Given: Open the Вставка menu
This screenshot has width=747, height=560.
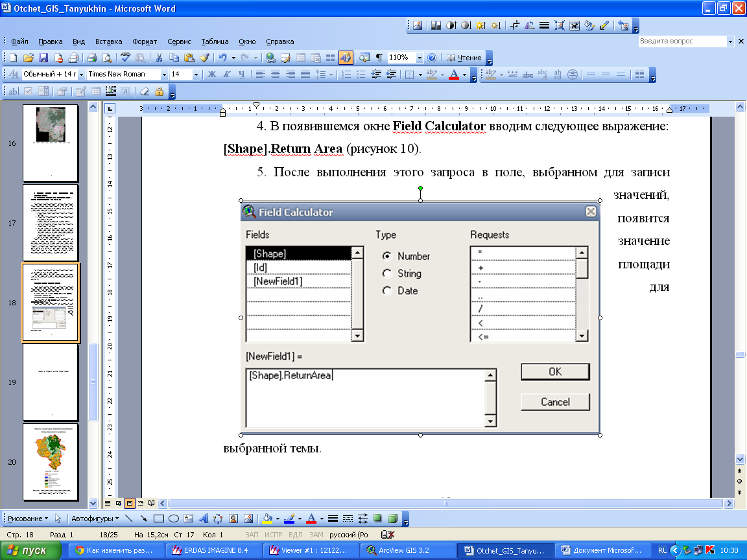Looking at the screenshot, I should pyautogui.click(x=109, y=41).
